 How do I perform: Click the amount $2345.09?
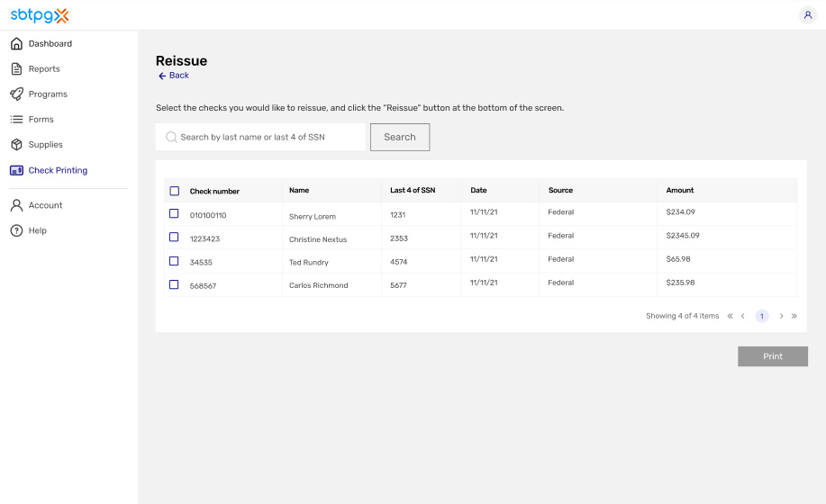tap(683, 236)
